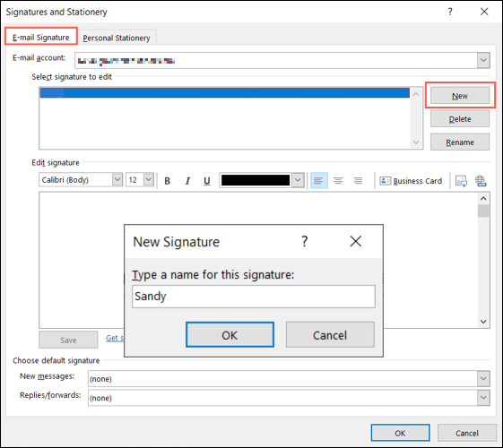Open help in New Signature dialog
The height and width of the screenshot is (448, 503).
click(305, 241)
